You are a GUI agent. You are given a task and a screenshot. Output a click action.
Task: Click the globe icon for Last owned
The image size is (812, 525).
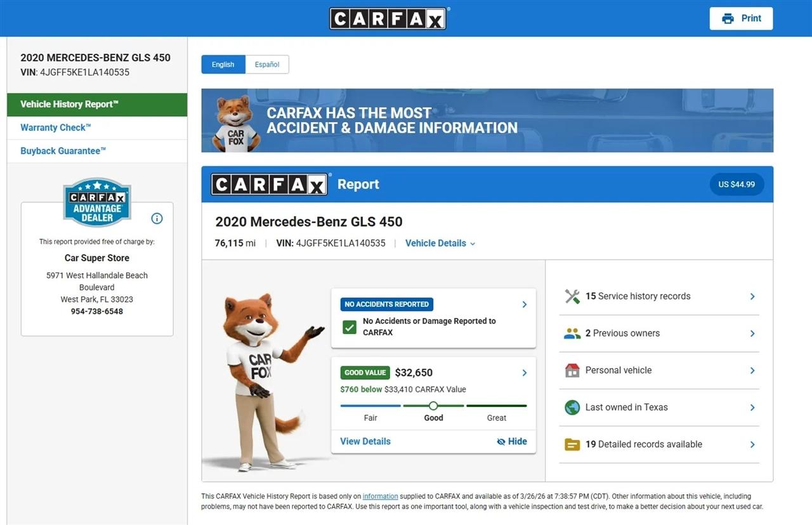(572, 408)
